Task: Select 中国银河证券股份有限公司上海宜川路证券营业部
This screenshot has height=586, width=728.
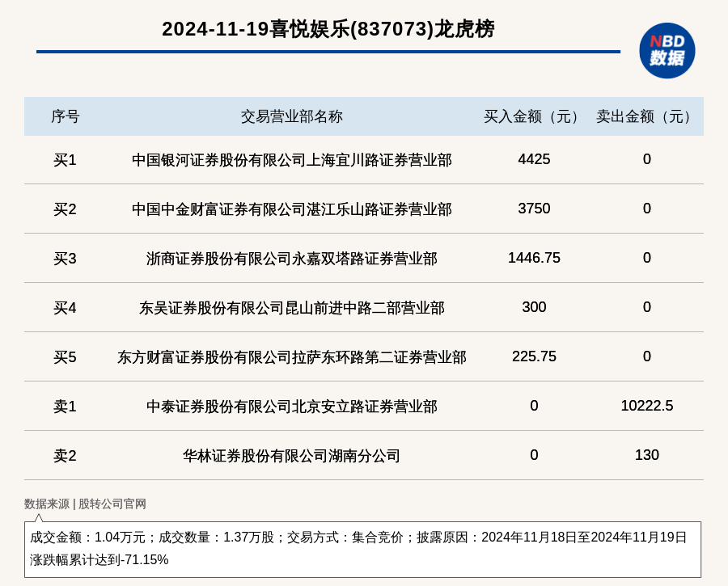Action: click(x=291, y=160)
